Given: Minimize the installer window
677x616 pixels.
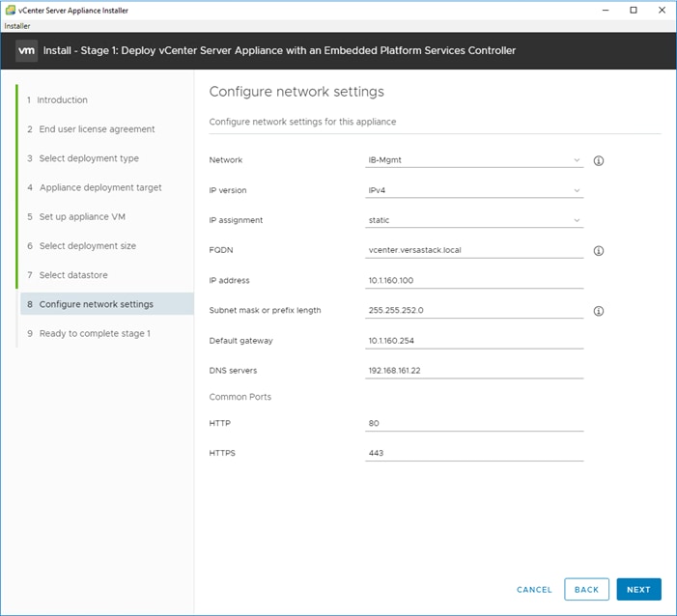Looking at the screenshot, I should coord(606,10).
